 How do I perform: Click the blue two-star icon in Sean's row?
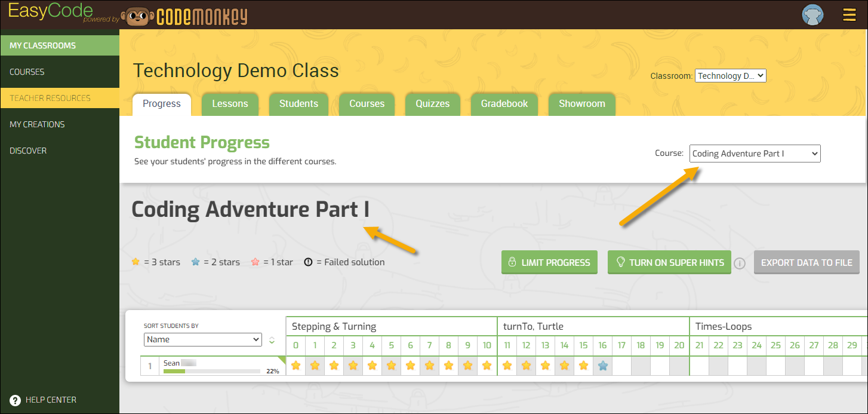point(602,365)
